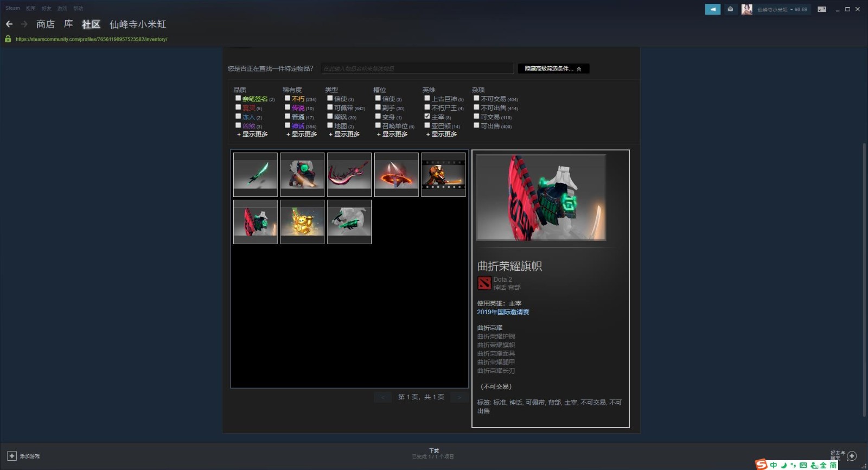Go forward with the right arrow
868x470 pixels.
coord(24,24)
